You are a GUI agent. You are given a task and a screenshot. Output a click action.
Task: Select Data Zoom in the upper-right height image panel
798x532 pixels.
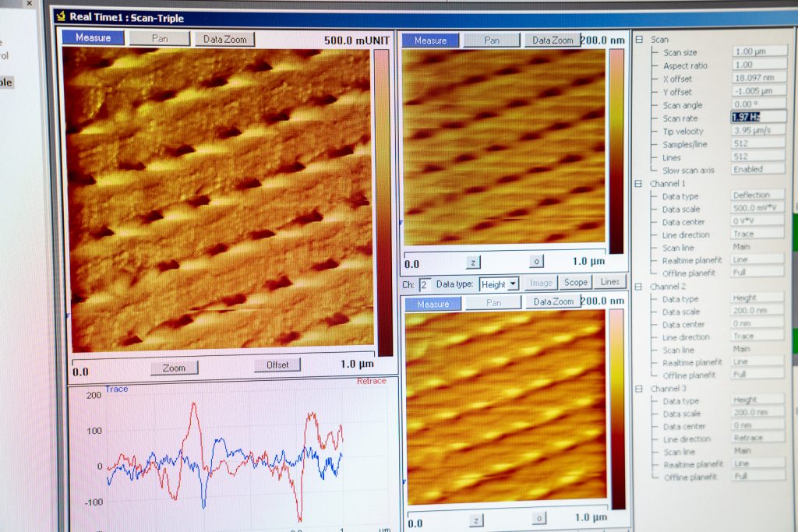pyautogui.click(x=553, y=41)
